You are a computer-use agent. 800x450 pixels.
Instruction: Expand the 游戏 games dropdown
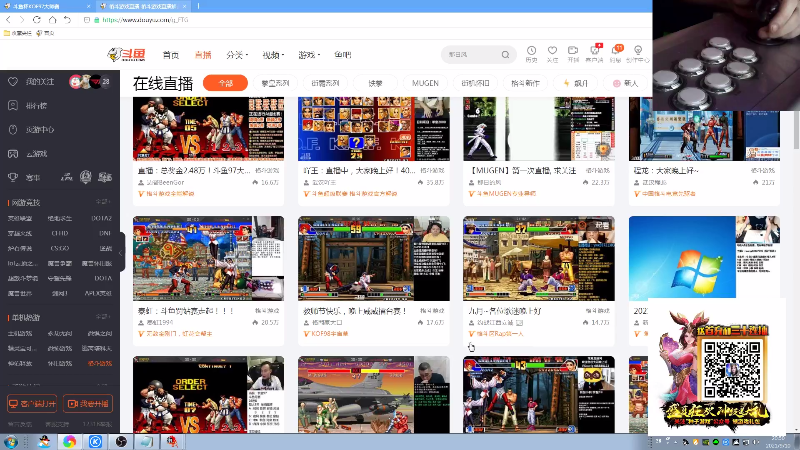click(x=309, y=55)
